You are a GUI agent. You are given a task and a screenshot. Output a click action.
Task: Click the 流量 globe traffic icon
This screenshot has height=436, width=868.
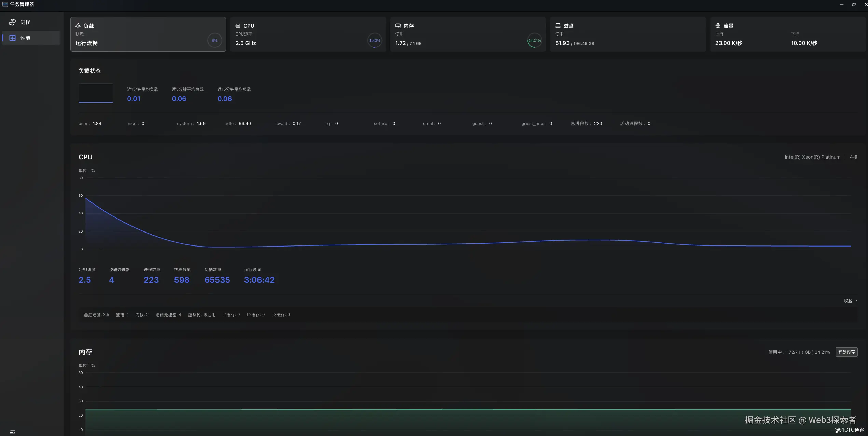(x=718, y=26)
